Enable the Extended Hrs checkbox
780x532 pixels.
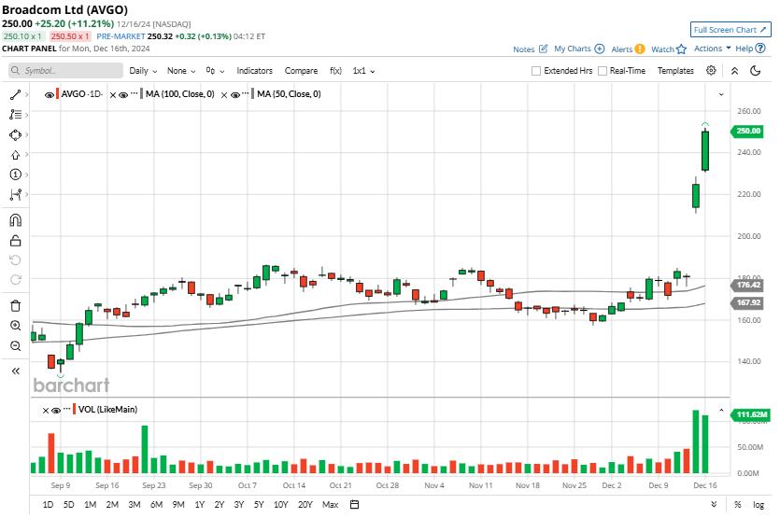[x=536, y=71]
